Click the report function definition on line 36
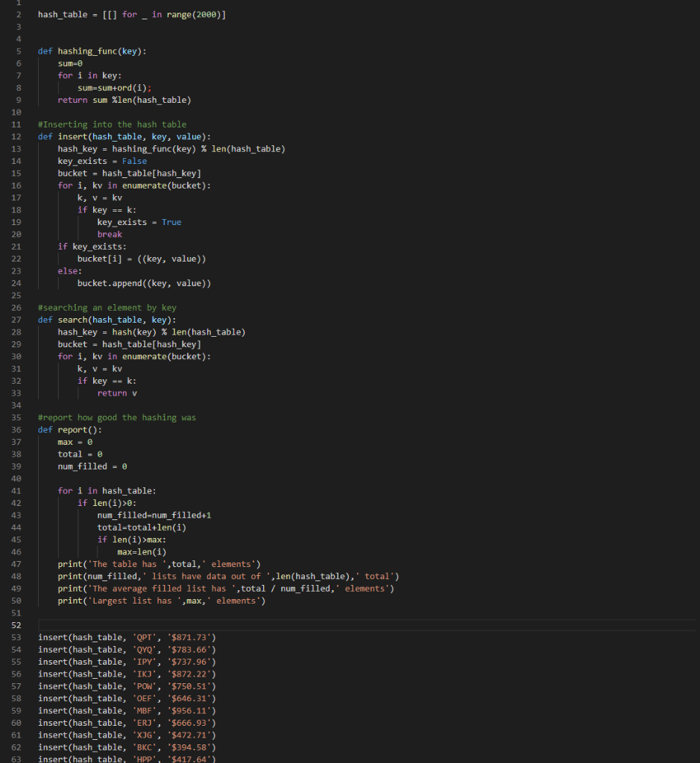Viewport: 700px width, 763px height. point(73,429)
